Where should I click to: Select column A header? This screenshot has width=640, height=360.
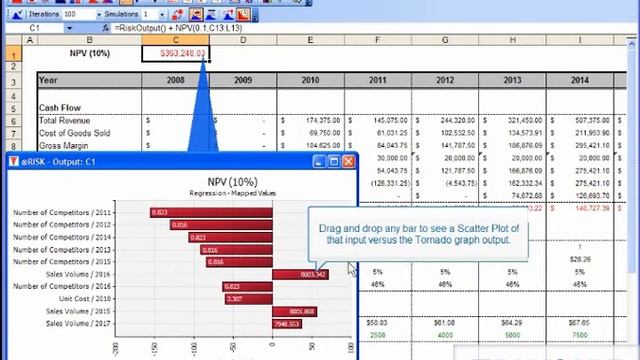pos(30,40)
